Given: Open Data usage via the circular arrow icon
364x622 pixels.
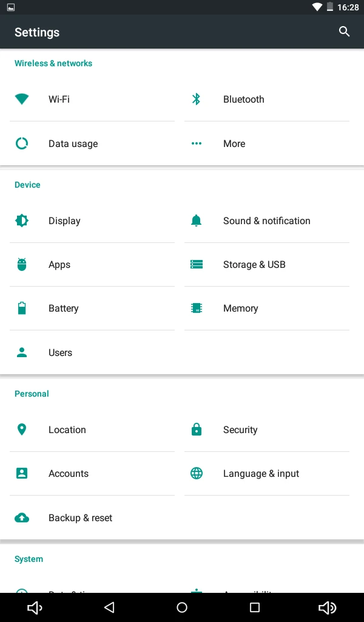Looking at the screenshot, I should pyautogui.click(x=22, y=143).
